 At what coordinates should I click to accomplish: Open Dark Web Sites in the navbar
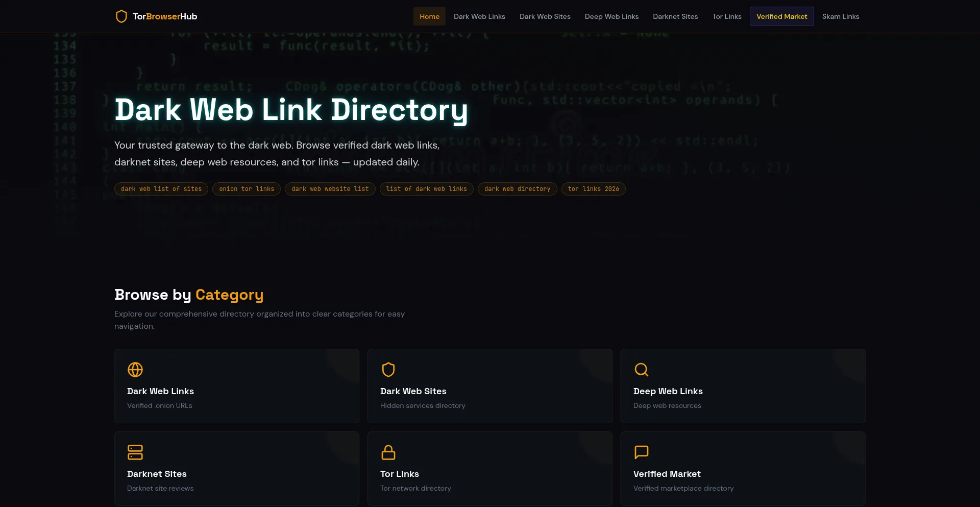545,16
